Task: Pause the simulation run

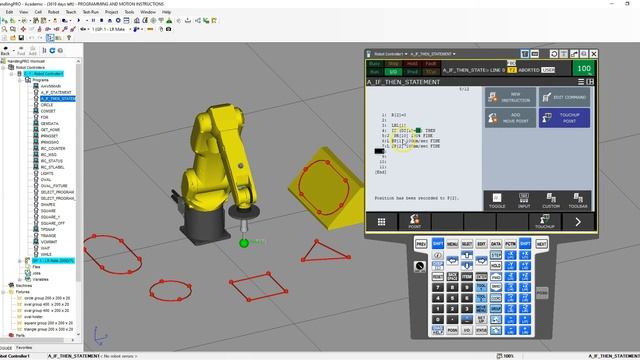Action: click(93, 20)
